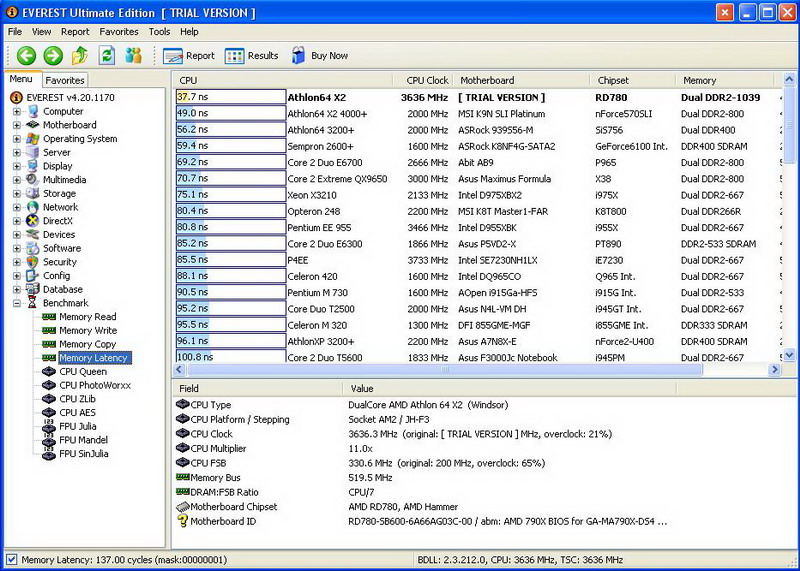Open the users icon in the toolbar
This screenshot has width=800, height=571.
click(x=134, y=55)
